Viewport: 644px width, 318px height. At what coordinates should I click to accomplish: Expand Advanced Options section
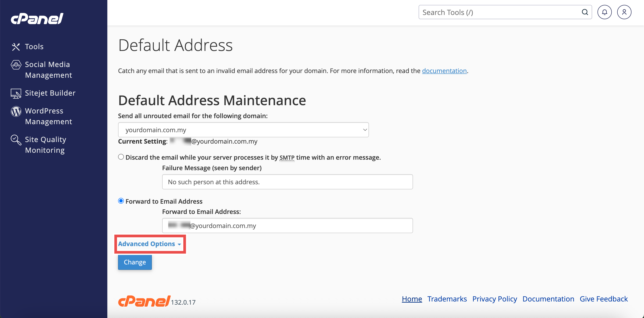point(149,244)
